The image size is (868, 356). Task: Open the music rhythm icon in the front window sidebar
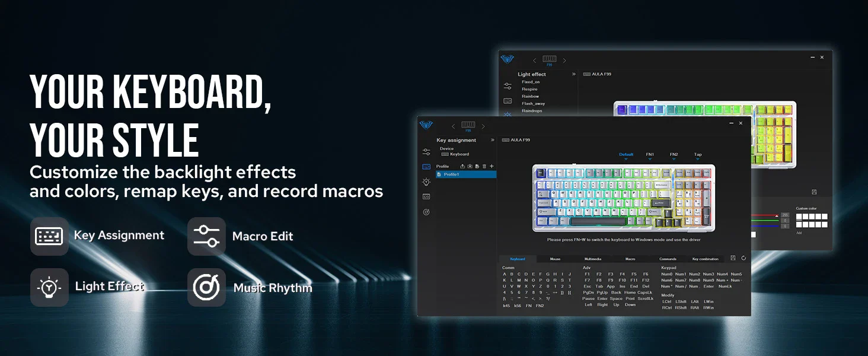(x=426, y=212)
